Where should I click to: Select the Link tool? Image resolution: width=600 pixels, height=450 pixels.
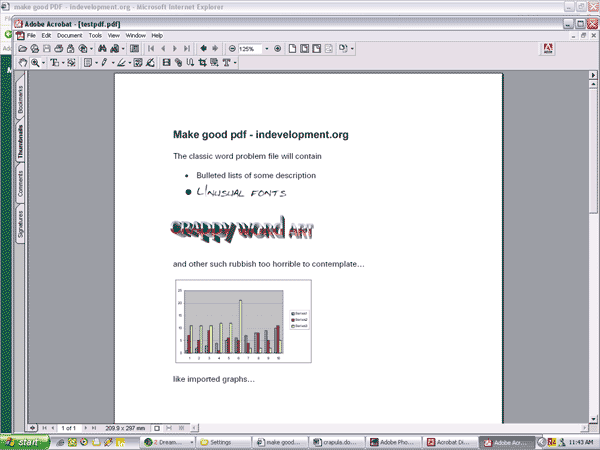(179, 63)
